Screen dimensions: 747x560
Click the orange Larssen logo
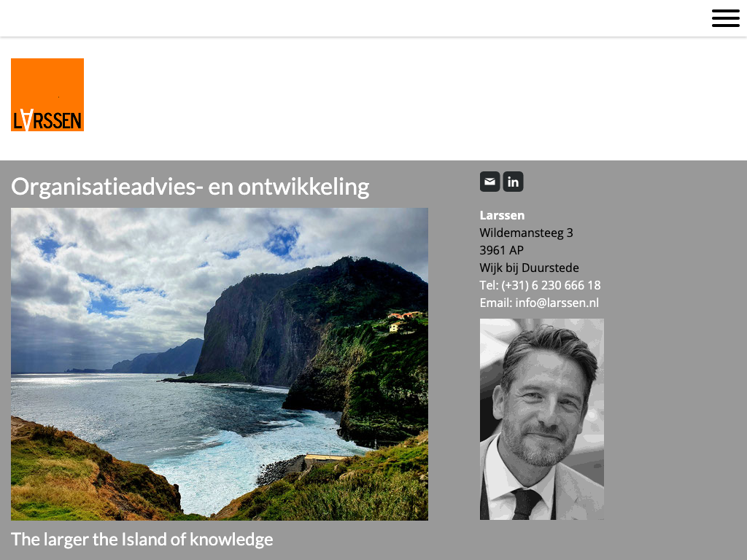[x=47, y=95]
